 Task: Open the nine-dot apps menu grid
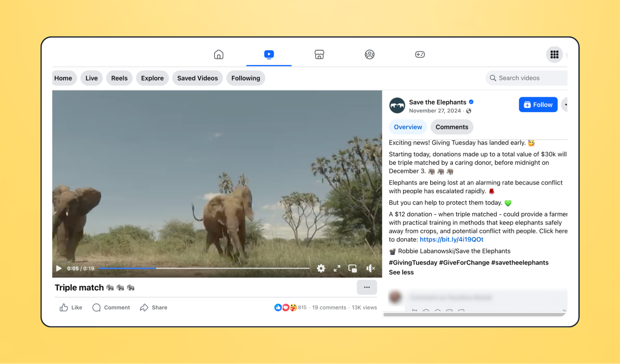(554, 55)
